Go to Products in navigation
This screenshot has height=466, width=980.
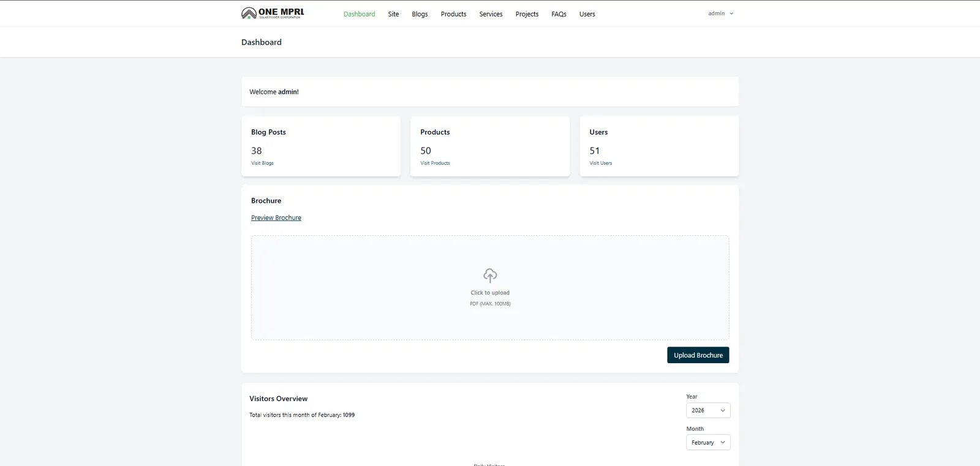453,14
